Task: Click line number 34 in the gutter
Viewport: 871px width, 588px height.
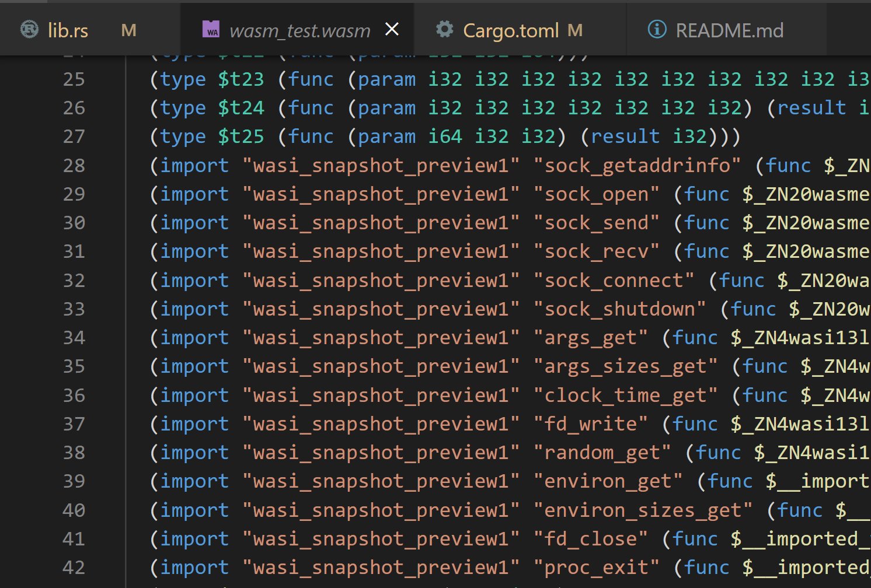Action: pyautogui.click(x=74, y=338)
